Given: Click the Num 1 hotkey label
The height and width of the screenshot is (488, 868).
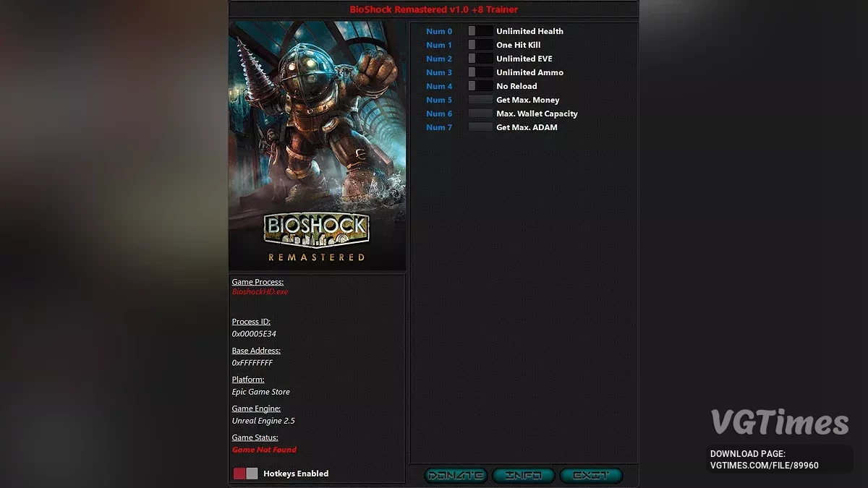Looking at the screenshot, I should pos(439,45).
